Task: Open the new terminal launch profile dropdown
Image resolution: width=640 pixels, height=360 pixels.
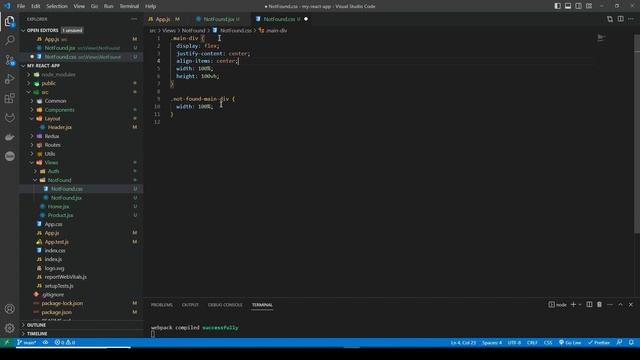Action: tap(580, 304)
